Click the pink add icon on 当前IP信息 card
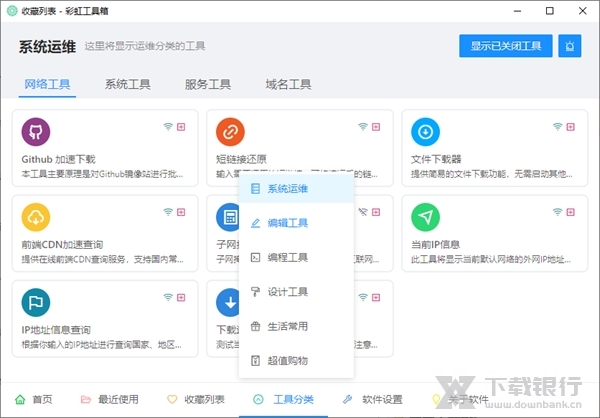Screen dimensions: 600x418 (x=571, y=212)
